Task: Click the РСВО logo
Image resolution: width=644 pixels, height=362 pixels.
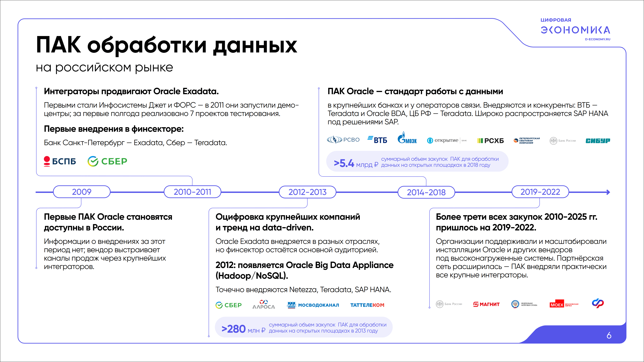Action: [x=343, y=140]
